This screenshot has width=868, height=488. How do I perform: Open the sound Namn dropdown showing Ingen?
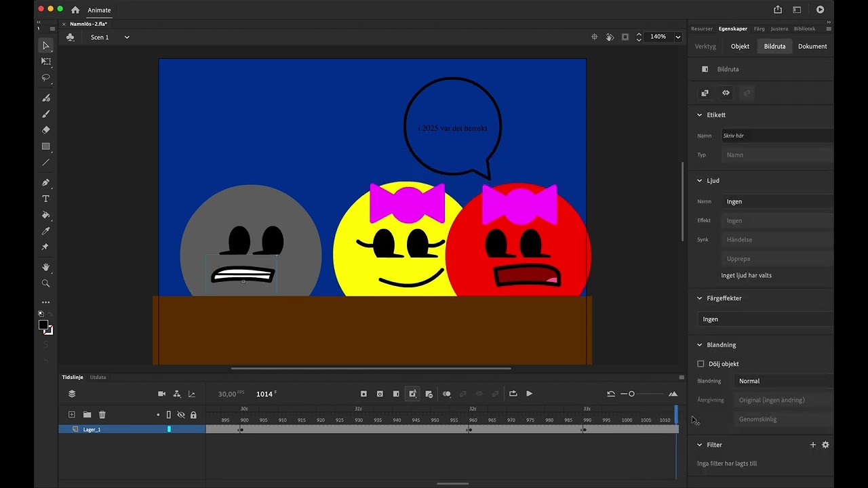(x=777, y=201)
